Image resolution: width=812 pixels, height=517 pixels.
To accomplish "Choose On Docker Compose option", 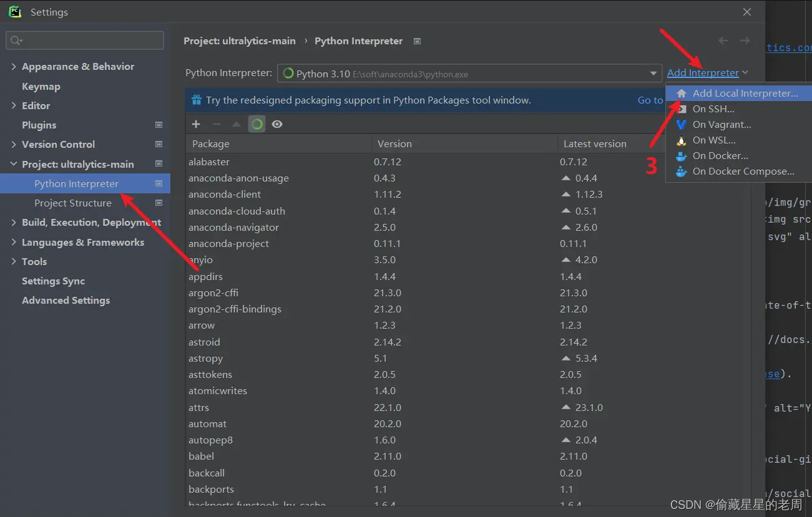I will point(738,172).
